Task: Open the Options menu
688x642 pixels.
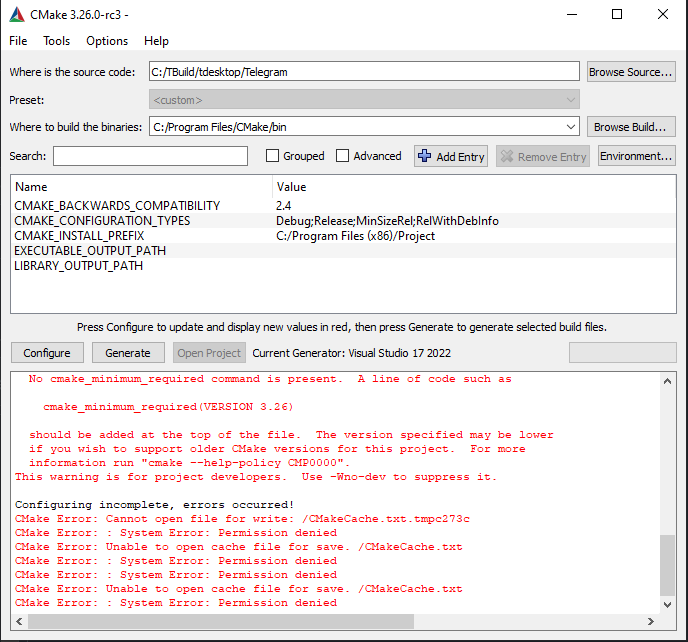Action: pyautogui.click(x=107, y=41)
